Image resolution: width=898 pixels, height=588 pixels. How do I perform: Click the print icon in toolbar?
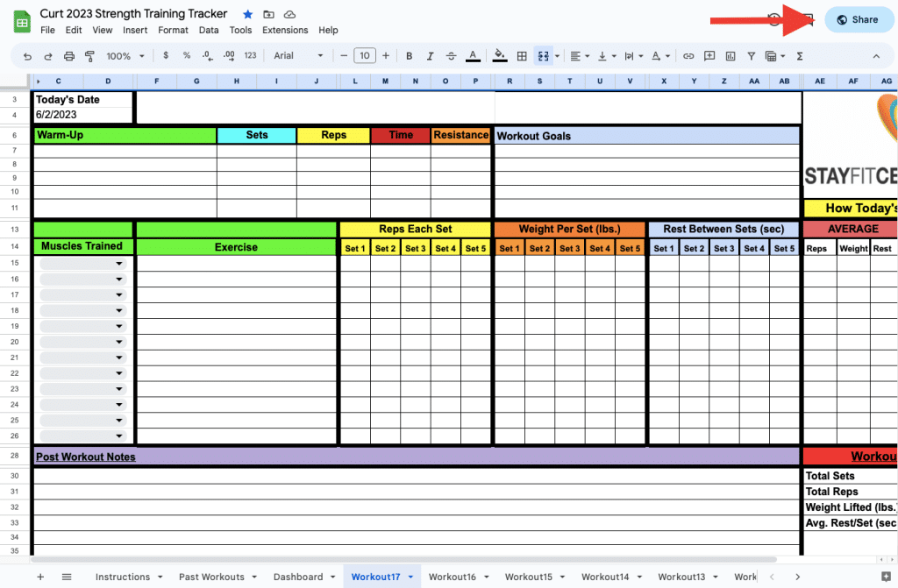[69, 56]
